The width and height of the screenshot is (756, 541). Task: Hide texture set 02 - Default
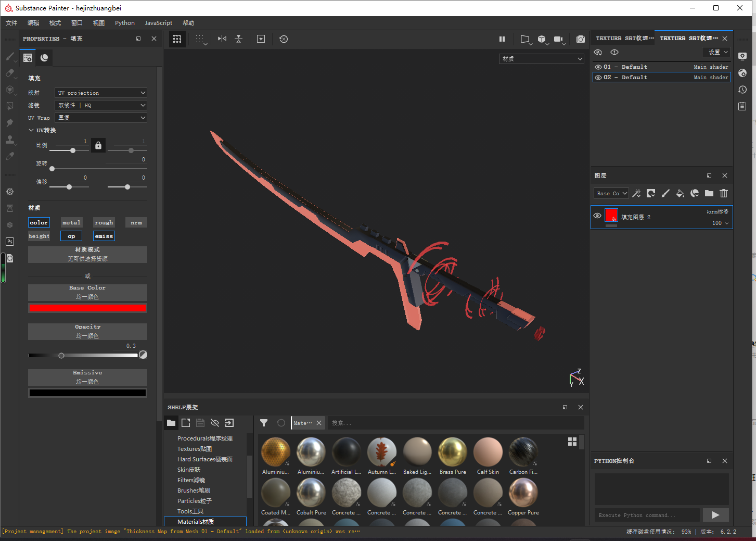(598, 77)
